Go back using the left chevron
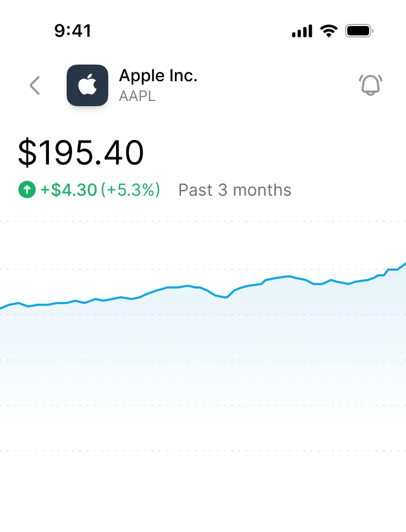The image size is (406, 532). [x=35, y=85]
